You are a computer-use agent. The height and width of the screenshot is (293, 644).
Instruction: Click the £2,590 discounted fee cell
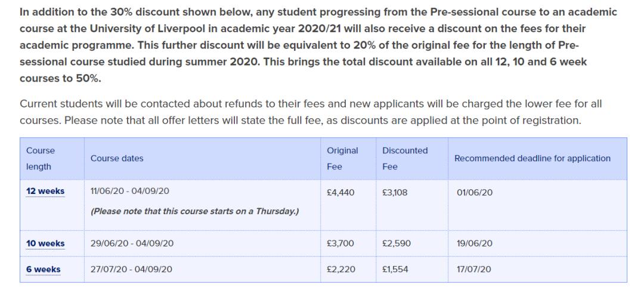(396, 243)
